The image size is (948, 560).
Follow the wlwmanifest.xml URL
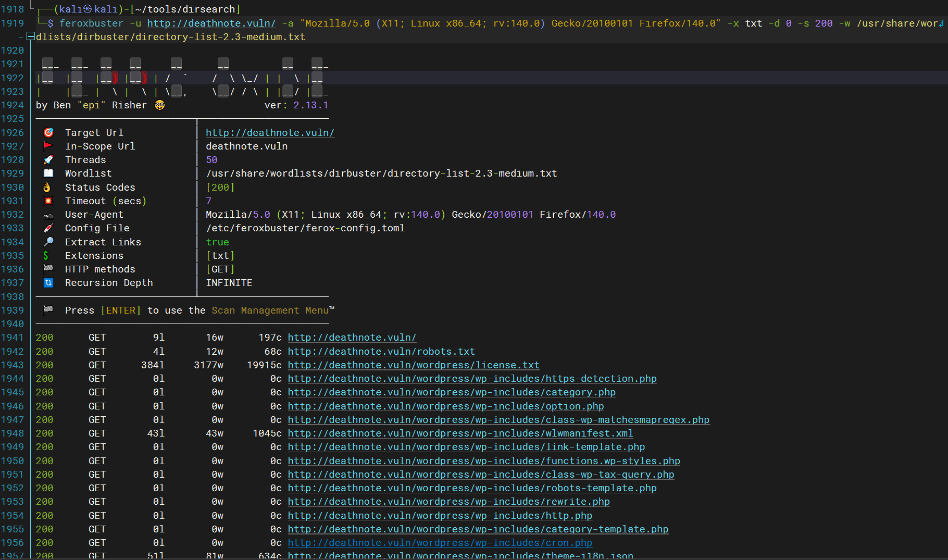point(460,433)
